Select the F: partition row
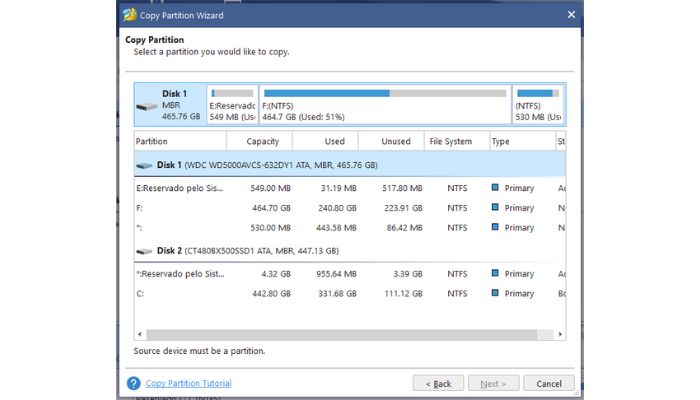This screenshot has width=700, height=400. 350,208
